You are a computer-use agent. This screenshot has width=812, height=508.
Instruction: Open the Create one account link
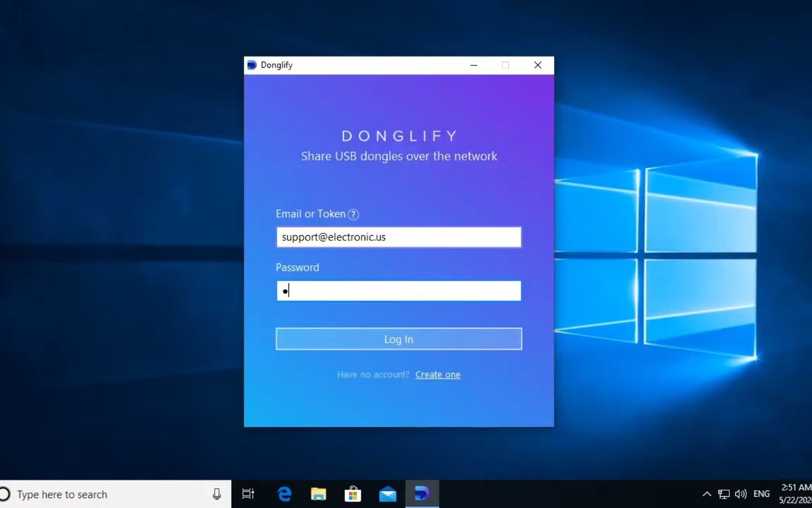437,374
